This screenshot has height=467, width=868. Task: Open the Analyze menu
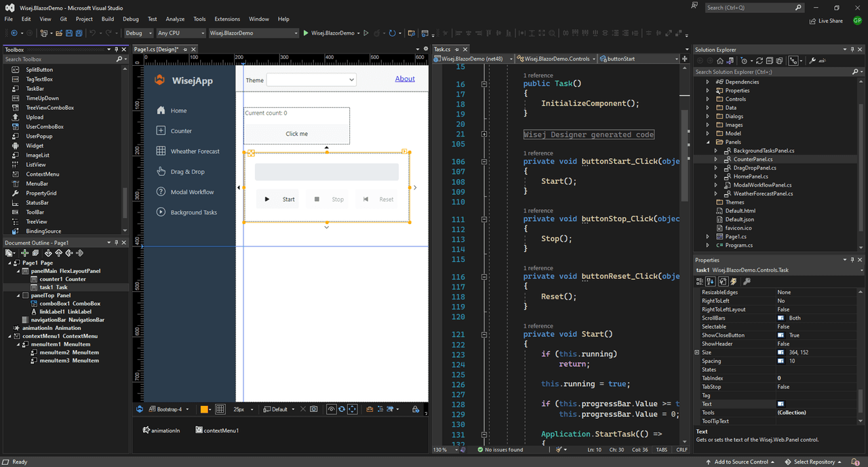tap(175, 19)
